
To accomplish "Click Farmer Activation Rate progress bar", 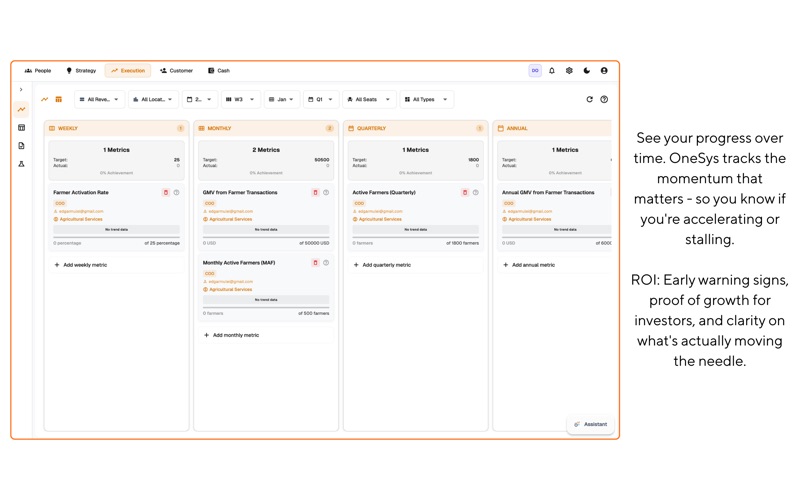I will (116, 237).
